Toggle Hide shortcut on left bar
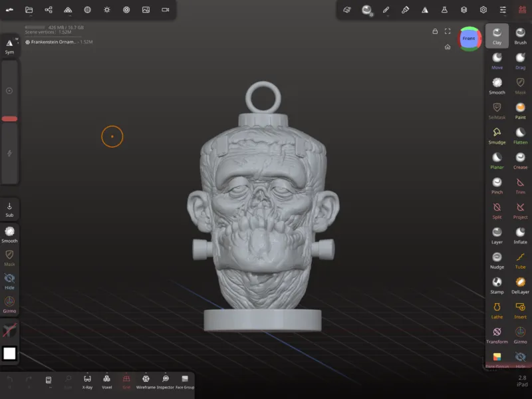The image size is (532, 399). (9, 281)
